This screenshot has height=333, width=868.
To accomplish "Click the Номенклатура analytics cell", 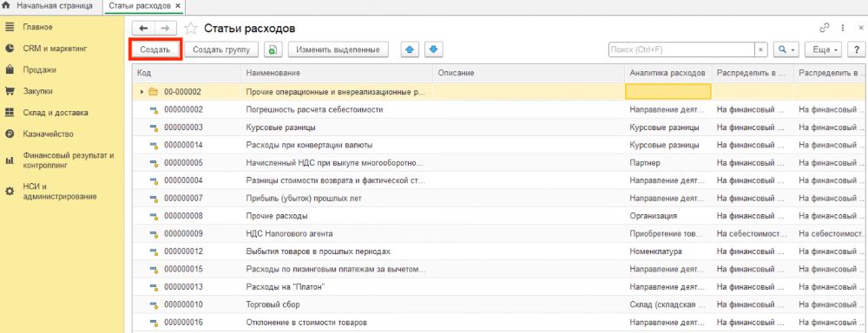I will coord(668,251).
